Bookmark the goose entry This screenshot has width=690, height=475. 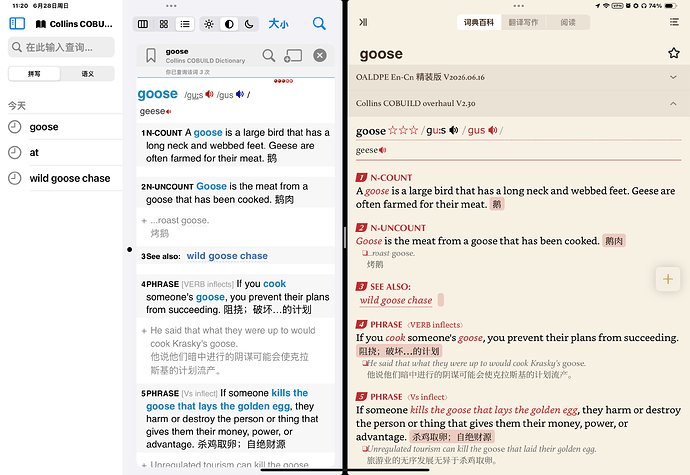[151, 55]
